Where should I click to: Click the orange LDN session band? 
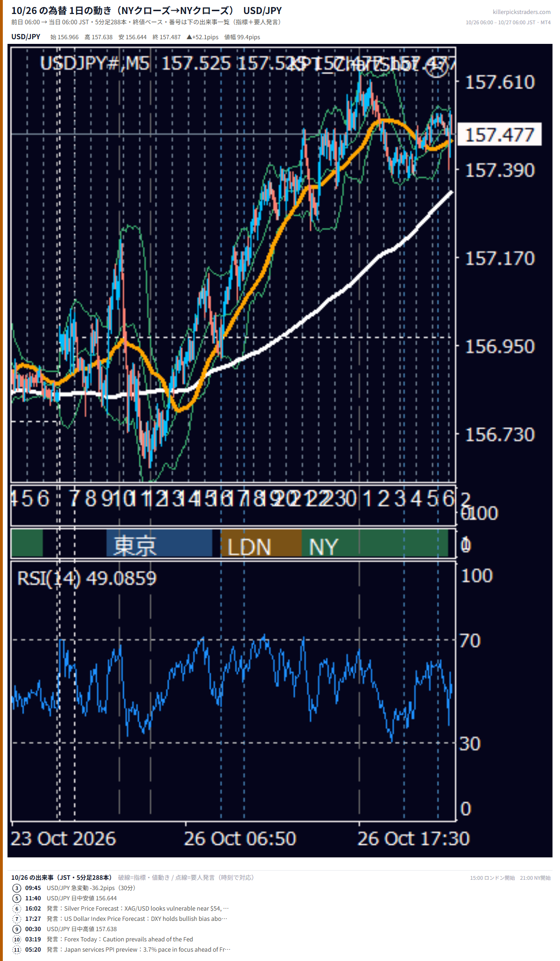pyautogui.click(x=261, y=543)
